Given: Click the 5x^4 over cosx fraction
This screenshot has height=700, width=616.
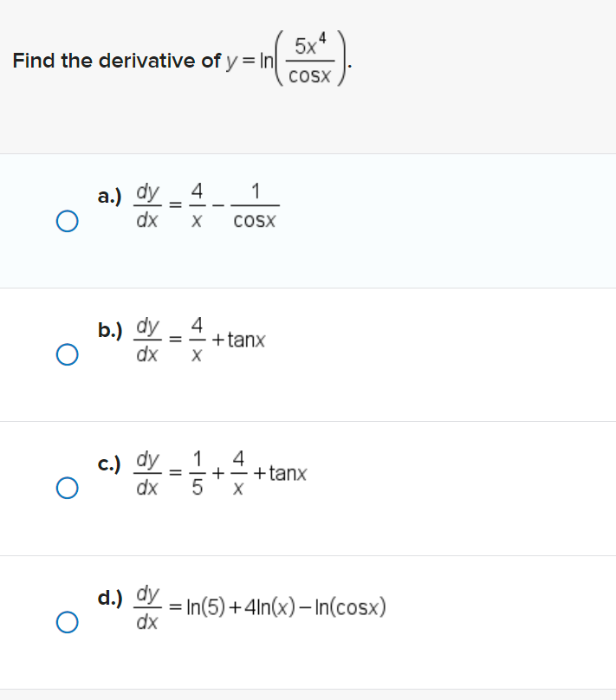Looking at the screenshot, I should pyautogui.click(x=310, y=60).
